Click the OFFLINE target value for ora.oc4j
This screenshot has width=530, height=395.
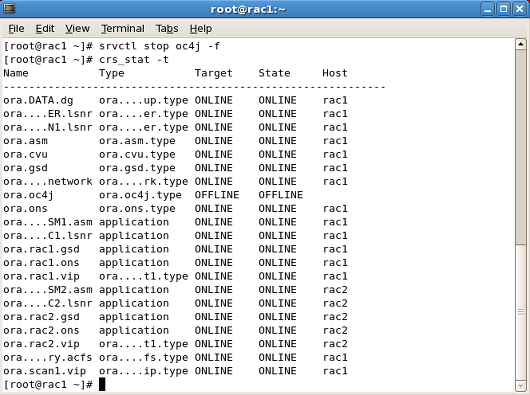(x=217, y=195)
